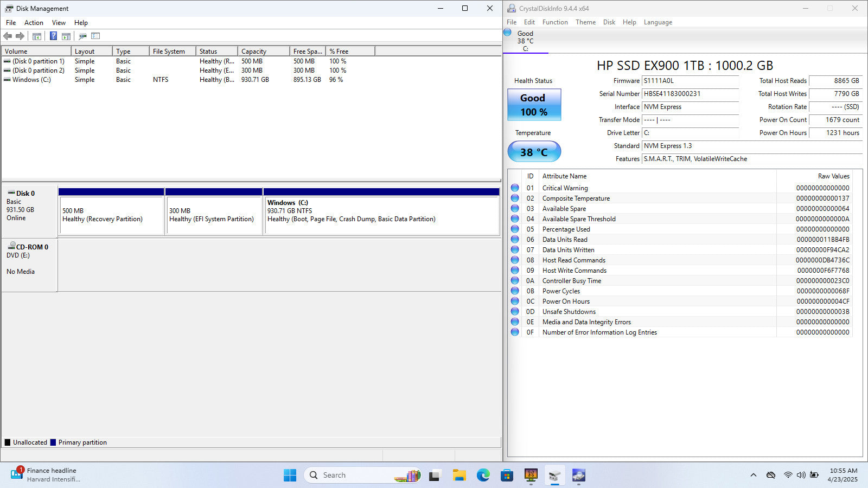868x488 pixels.
Task: Click the monitor app icon in the taskbar
Action: pyautogui.click(x=531, y=476)
